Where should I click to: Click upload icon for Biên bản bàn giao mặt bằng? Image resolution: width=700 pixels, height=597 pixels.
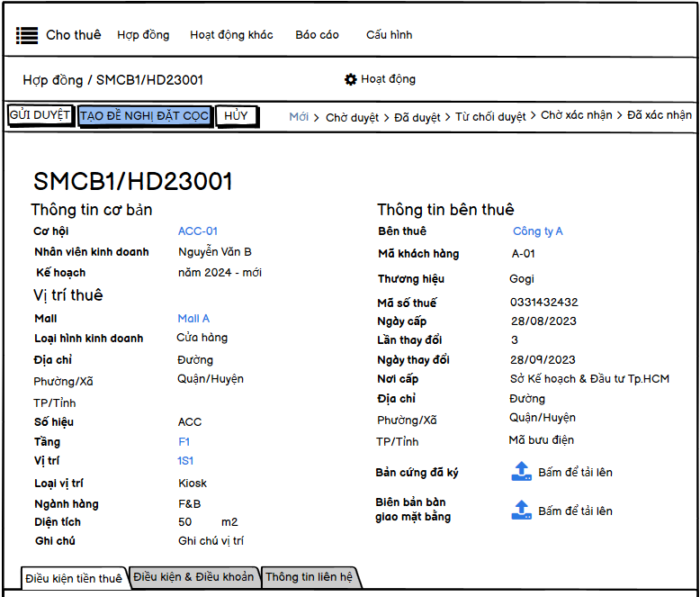[521, 510]
